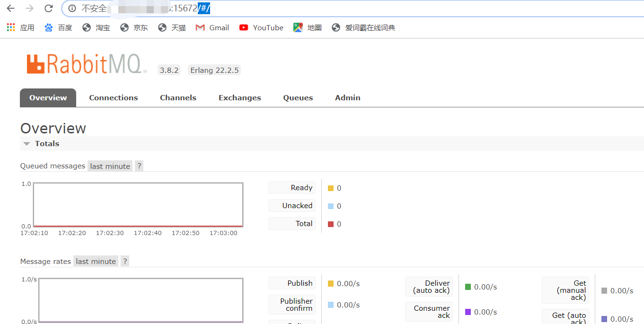
Task: Open the Admin tab
Action: point(348,98)
